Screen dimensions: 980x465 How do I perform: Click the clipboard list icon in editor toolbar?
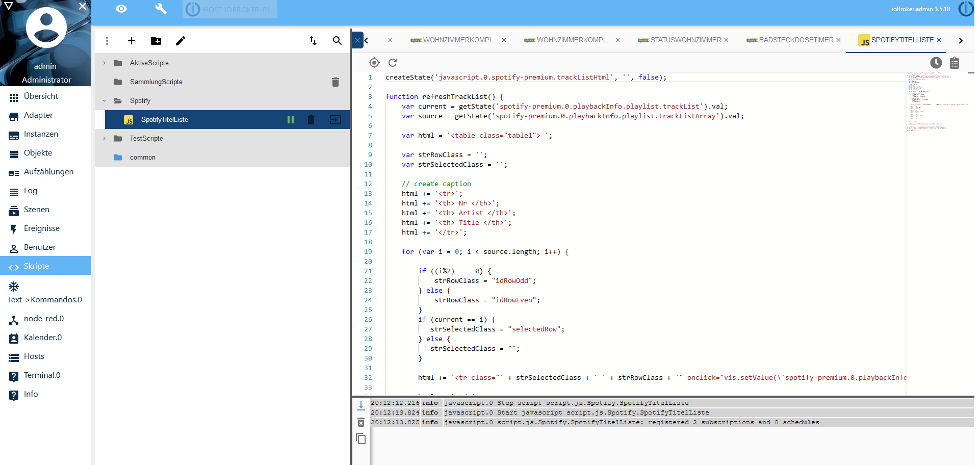pyautogui.click(x=955, y=63)
